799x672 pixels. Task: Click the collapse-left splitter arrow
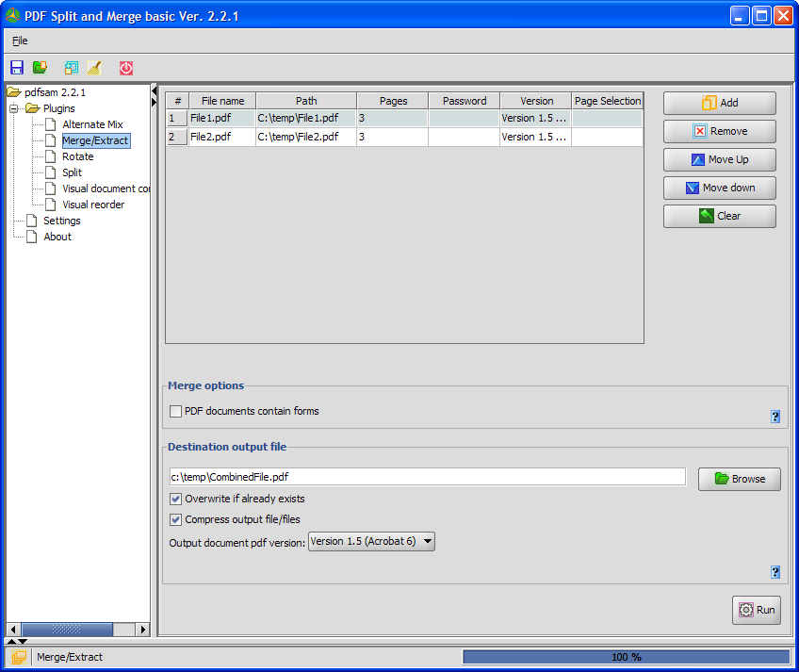pos(154,90)
